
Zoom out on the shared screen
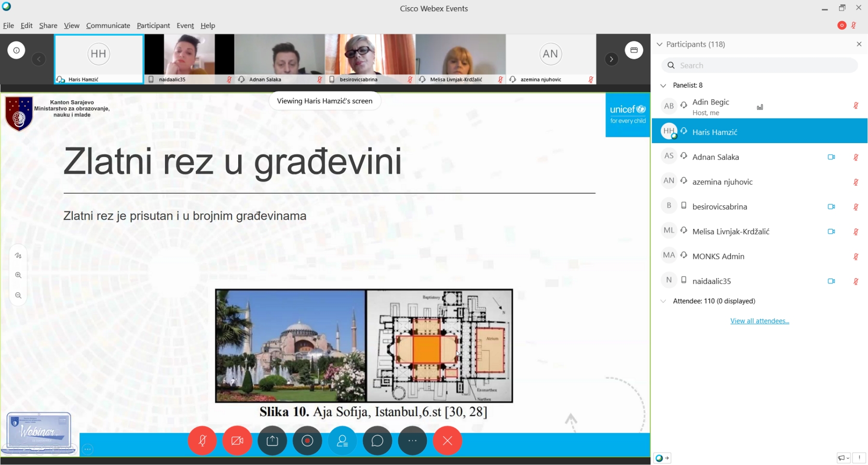tap(18, 295)
